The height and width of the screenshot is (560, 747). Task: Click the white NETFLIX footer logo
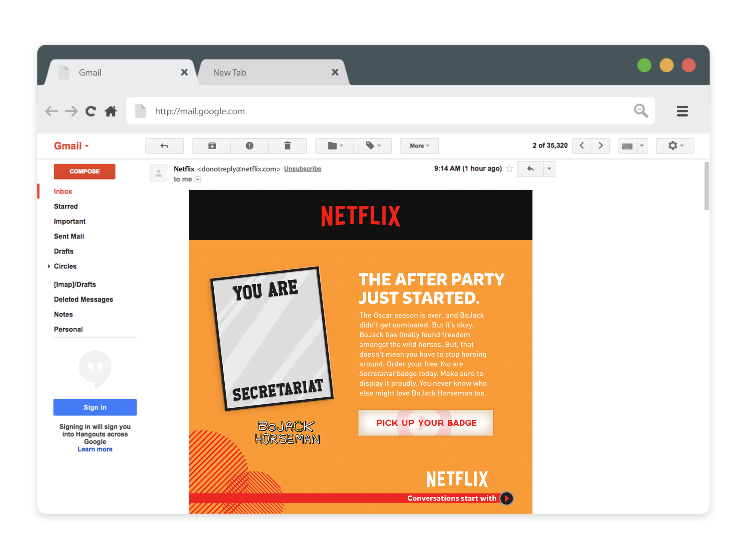457,480
